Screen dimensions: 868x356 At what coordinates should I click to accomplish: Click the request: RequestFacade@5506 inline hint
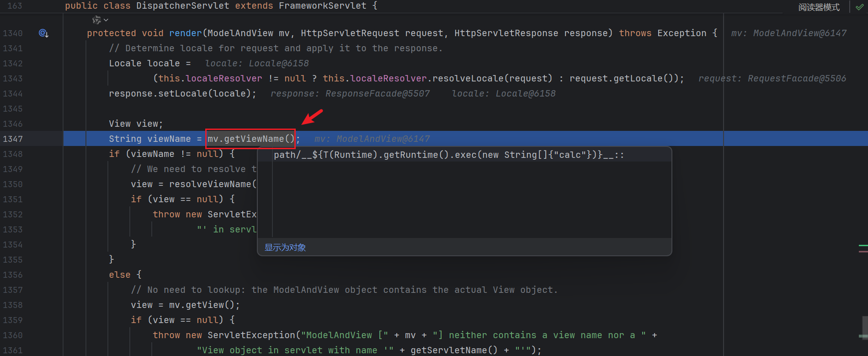(772, 78)
